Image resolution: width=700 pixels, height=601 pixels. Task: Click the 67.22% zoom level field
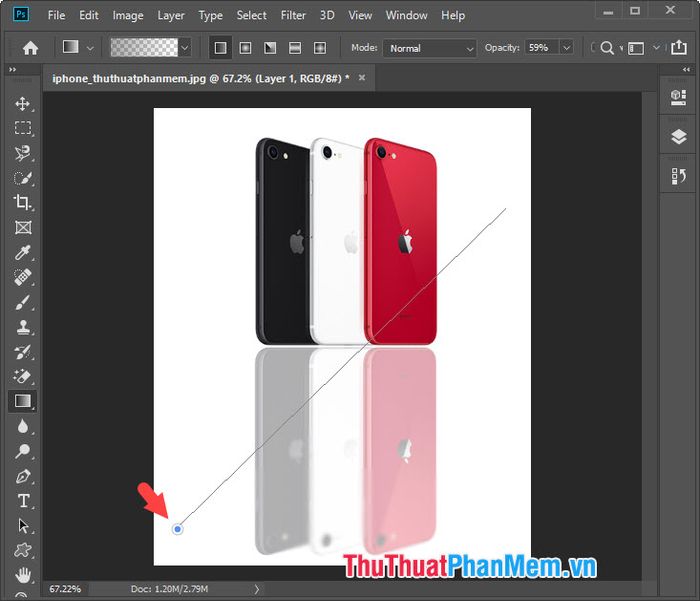65,589
